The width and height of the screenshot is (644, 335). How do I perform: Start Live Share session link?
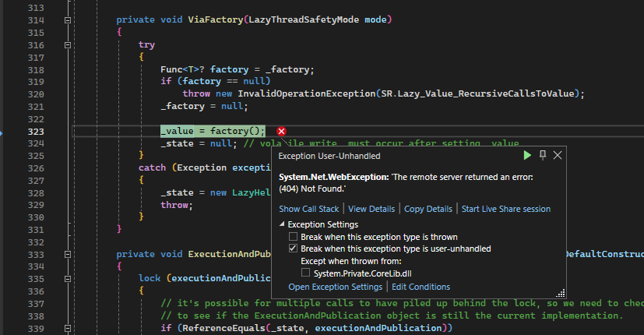click(505, 209)
